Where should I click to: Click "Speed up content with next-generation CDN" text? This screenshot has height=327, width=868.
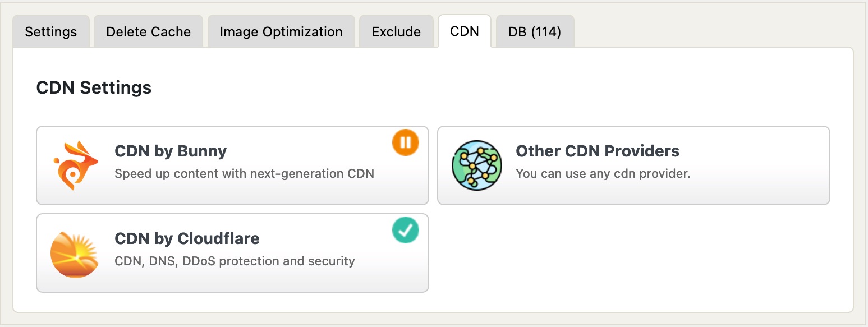tap(244, 173)
